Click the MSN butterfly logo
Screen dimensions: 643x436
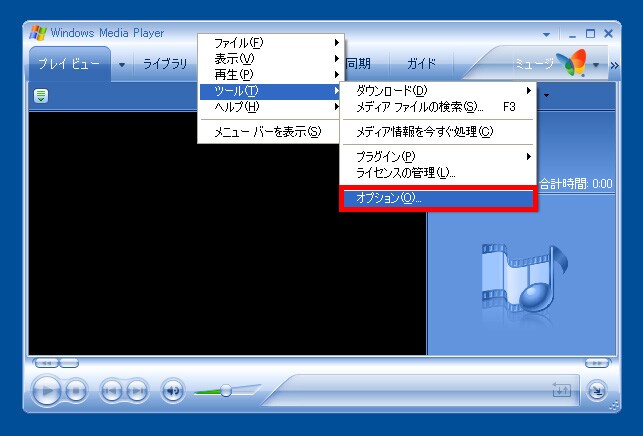click(572, 63)
